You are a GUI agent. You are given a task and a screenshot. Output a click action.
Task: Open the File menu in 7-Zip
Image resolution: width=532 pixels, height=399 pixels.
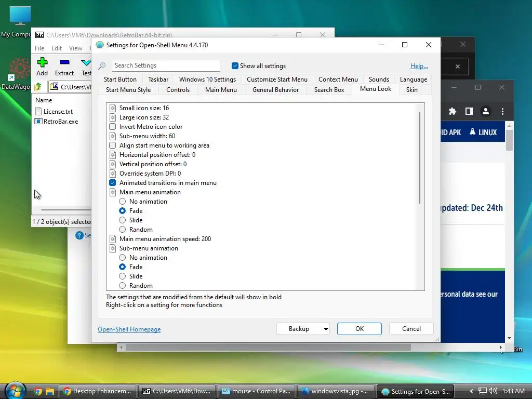pos(39,48)
